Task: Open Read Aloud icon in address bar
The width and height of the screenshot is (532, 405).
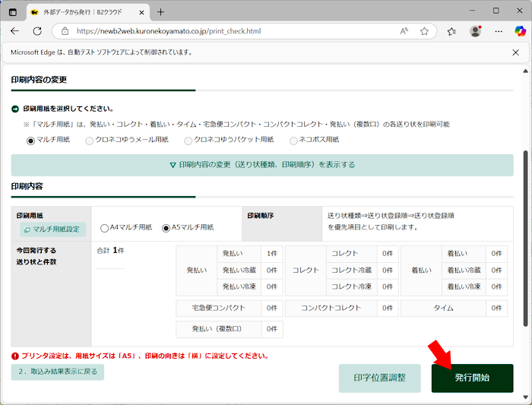Action: [x=404, y=31]
